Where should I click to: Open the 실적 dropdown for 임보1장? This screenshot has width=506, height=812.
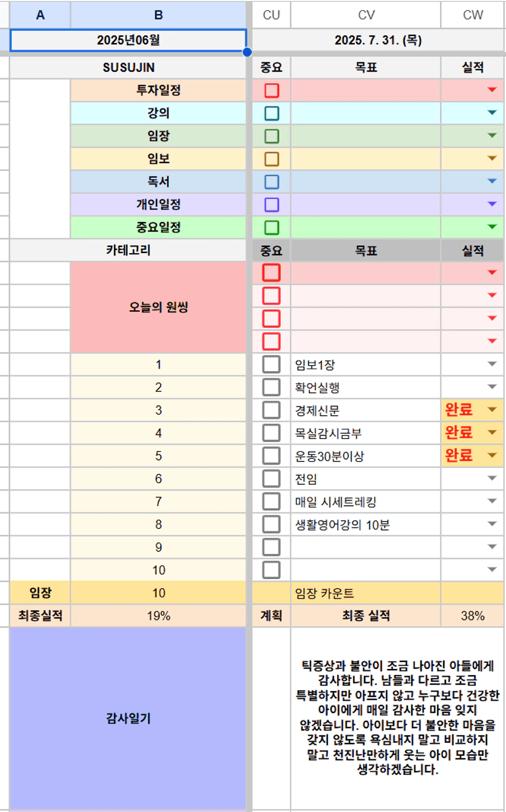492,364
